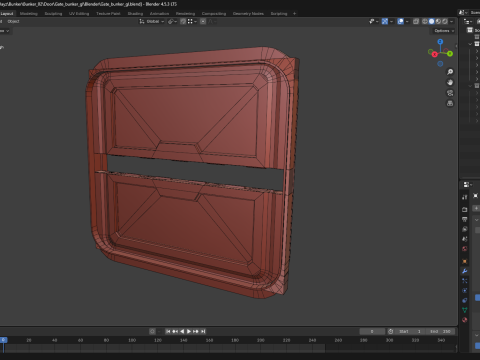The width and height of the screenshot is (480, 360).
Task: Click the green Y axis on gizmo
Action: (450, 53)
